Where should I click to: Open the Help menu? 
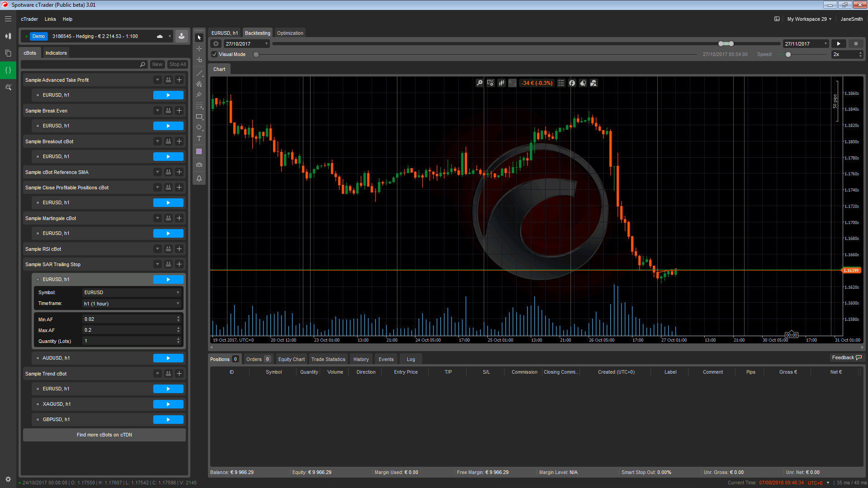(x=67, y=19)
